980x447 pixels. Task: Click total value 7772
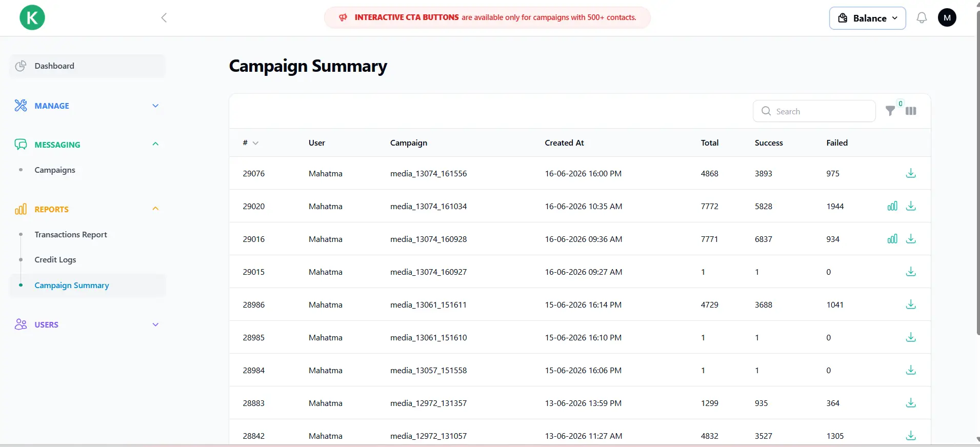(x=710, y=207)
